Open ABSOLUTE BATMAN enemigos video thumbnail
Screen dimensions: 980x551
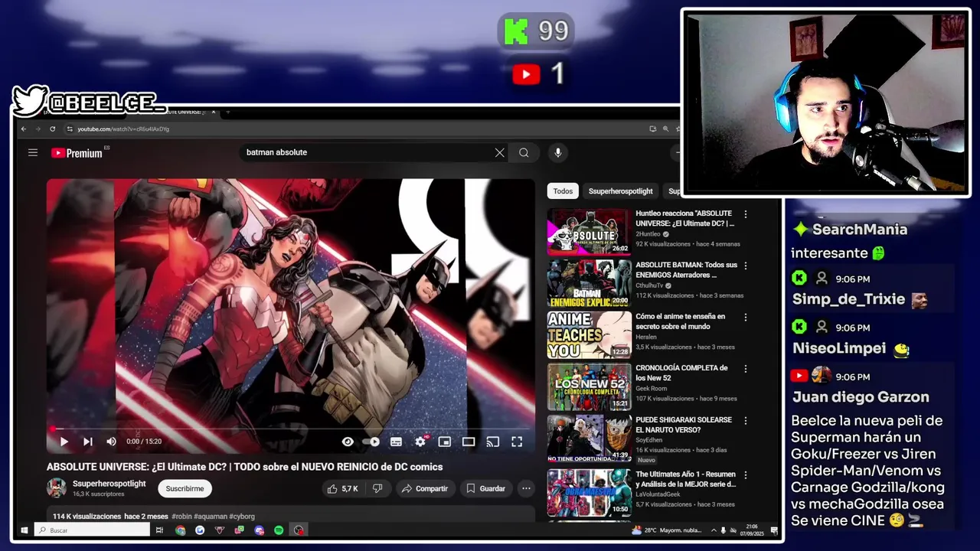pos(589,283)
